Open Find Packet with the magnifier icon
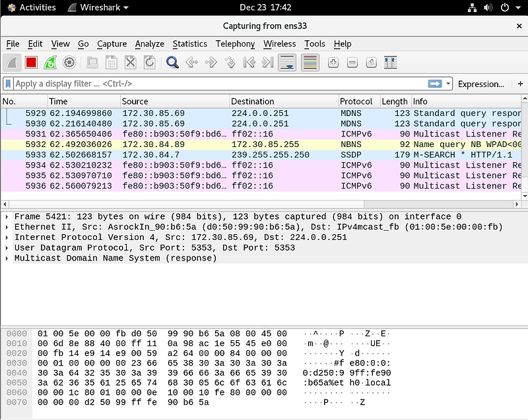Viewport: 528px width, 420px height. (172, 63)
